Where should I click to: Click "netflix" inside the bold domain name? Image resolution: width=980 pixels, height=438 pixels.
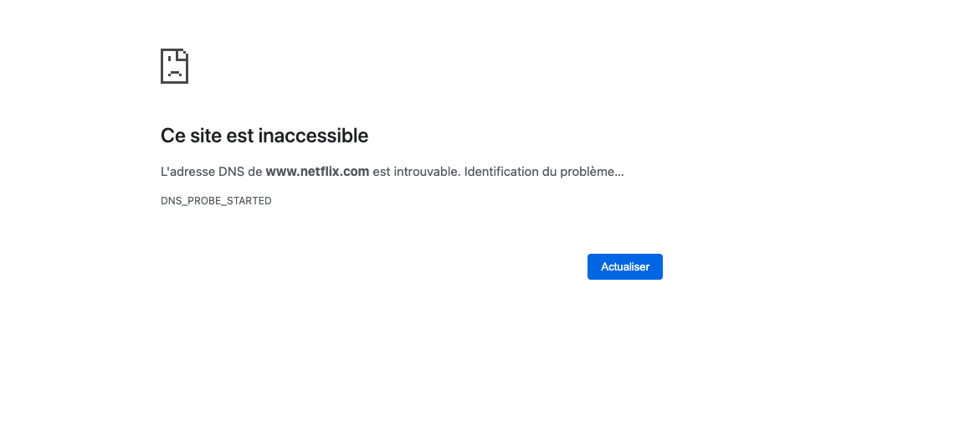tap(321, 172)
